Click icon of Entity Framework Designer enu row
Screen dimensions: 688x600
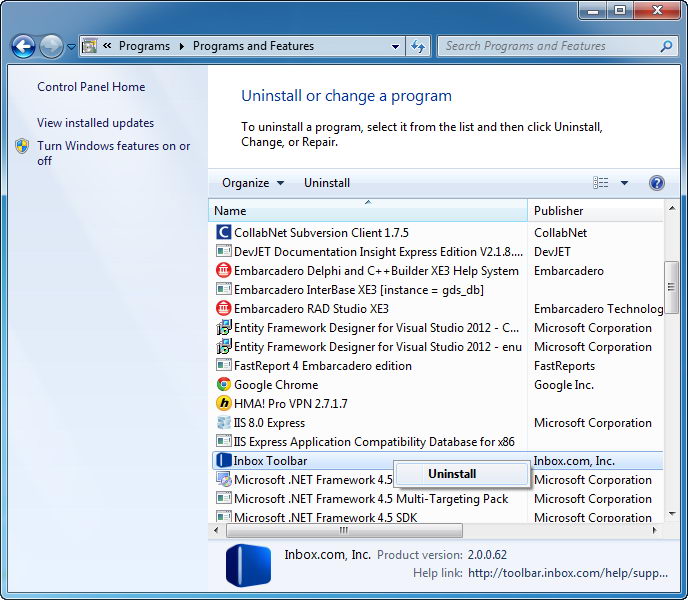(224, 347)
